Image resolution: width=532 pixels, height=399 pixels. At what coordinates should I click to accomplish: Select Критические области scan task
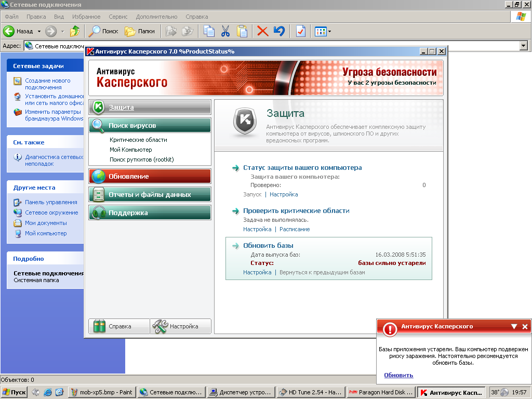pyautogui.click(x=138, y=140)
